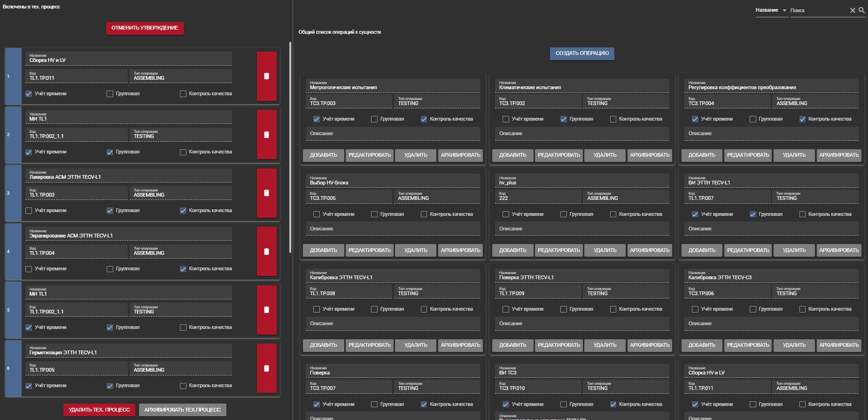Viewport: 868px width, 420px height.
Task: Click the code field "TC3.TP.003"
Action: 349,101
